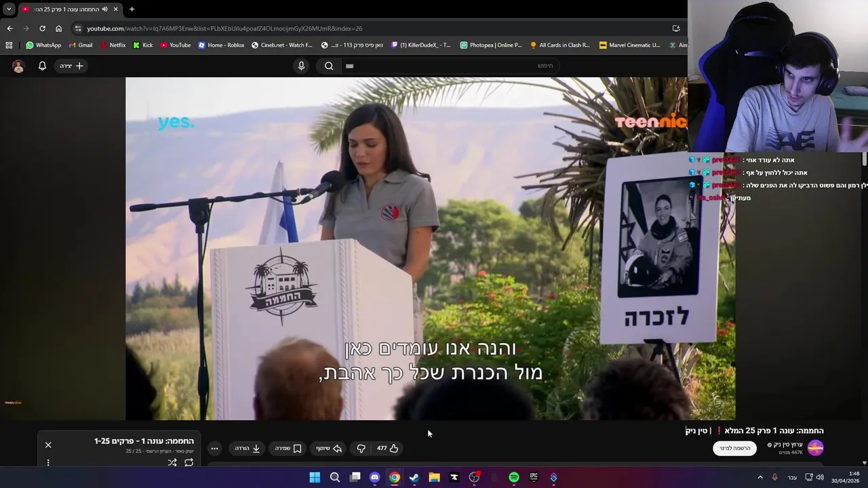Click the install app icon in address bar

point(676,28)
